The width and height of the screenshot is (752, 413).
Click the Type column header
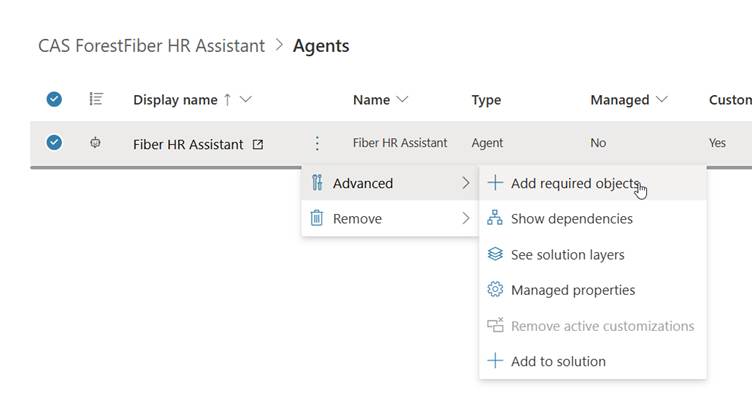(486, 100)
